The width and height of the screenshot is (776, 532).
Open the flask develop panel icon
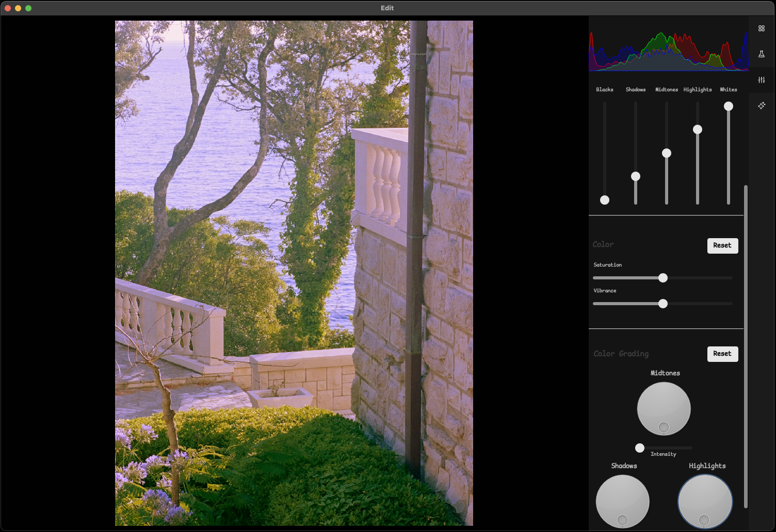762,54
